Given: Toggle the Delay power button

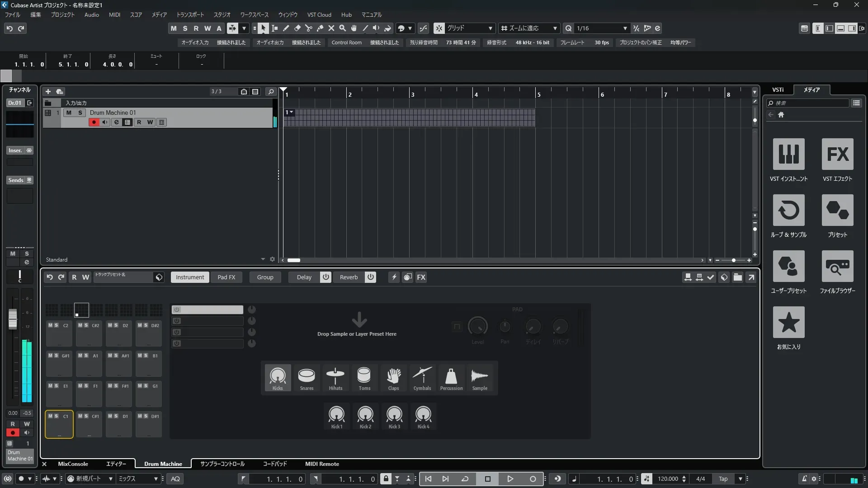Looking at the screenshot, I should point(325,277).
